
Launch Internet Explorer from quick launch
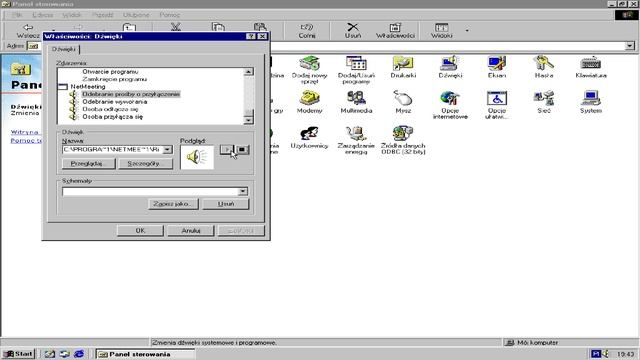79,354
